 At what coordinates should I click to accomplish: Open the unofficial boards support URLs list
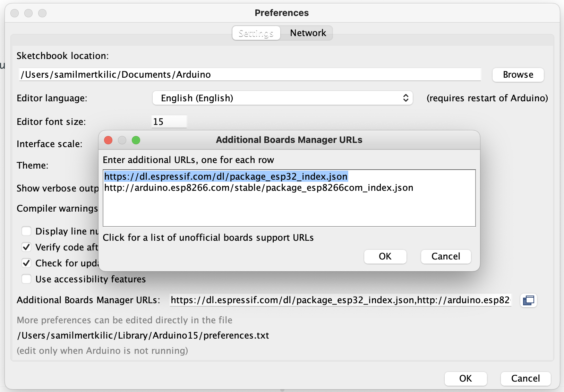pyautogui.click(x=208, y=238)
